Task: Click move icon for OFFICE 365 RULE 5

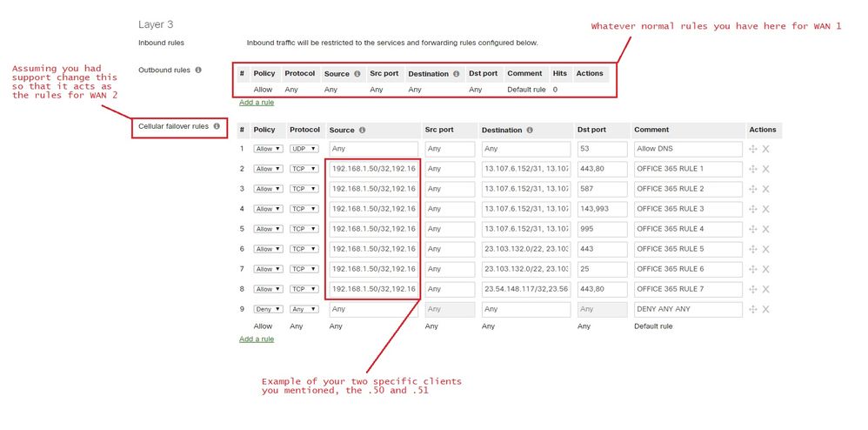Action: coord(753,249)
